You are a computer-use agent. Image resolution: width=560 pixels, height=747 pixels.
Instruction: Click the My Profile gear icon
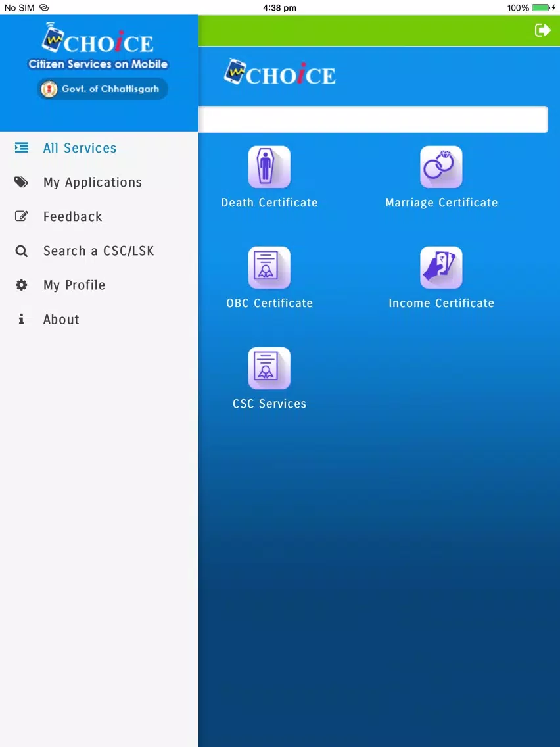(x=22, y=285)
